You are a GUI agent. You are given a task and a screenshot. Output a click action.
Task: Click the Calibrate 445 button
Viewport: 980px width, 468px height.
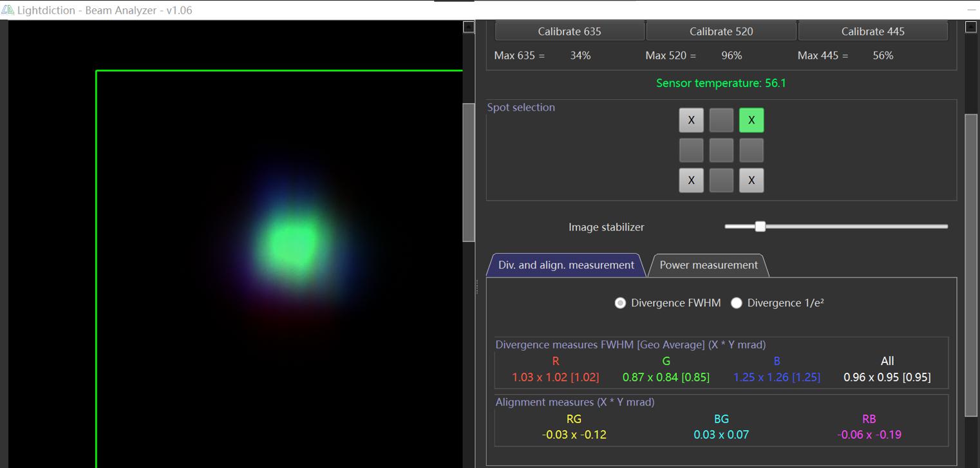pos(873,31)
